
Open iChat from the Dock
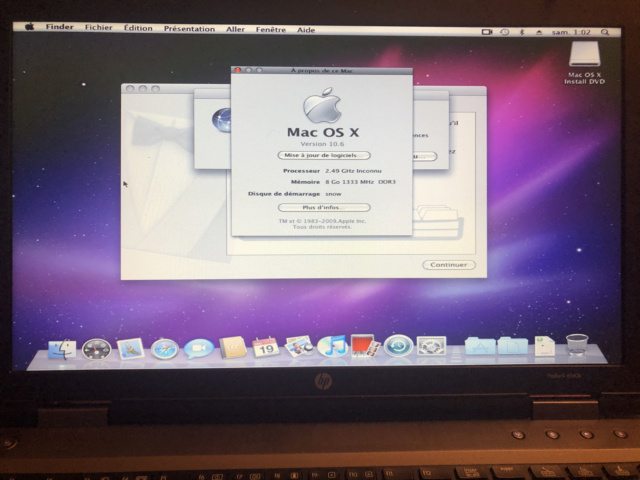click(x=198, y=349)
